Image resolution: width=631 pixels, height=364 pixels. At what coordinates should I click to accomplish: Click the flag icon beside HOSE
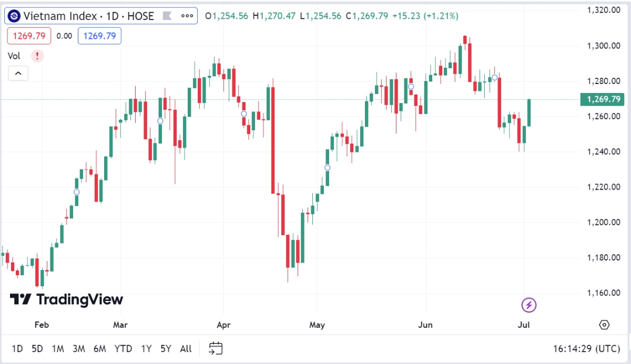pyautogui.click(x=167, y=16)
